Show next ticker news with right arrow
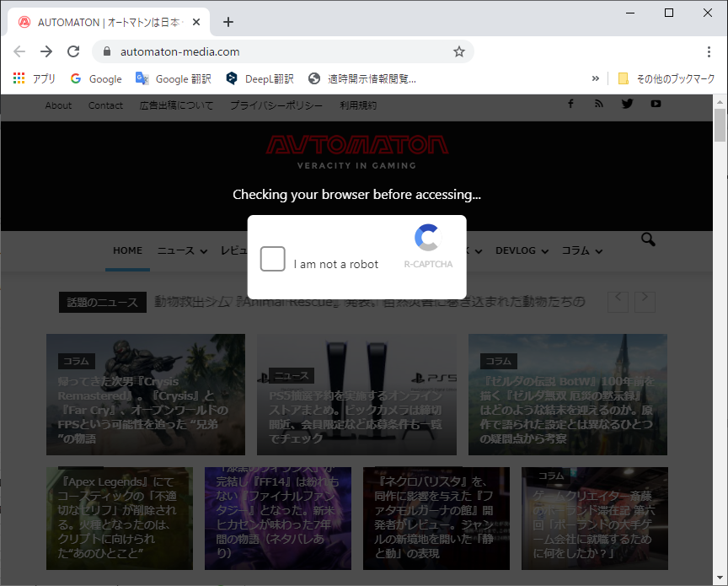This screenshot has height=586, width=728. (x=645, y=302)
